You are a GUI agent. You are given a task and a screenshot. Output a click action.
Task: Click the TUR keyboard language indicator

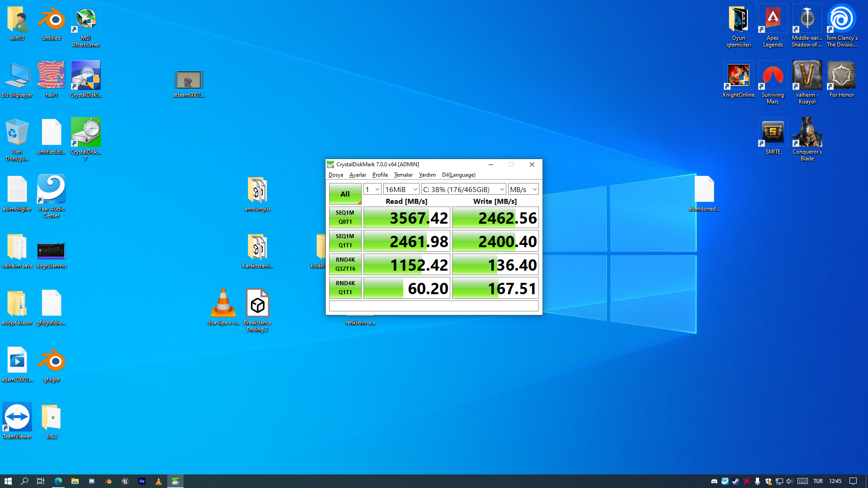pos(818,481)
